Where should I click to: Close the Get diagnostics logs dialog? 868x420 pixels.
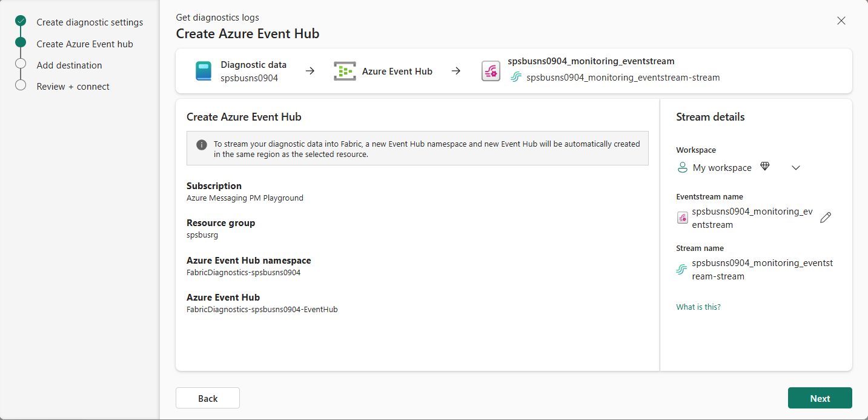pos(841,21)
